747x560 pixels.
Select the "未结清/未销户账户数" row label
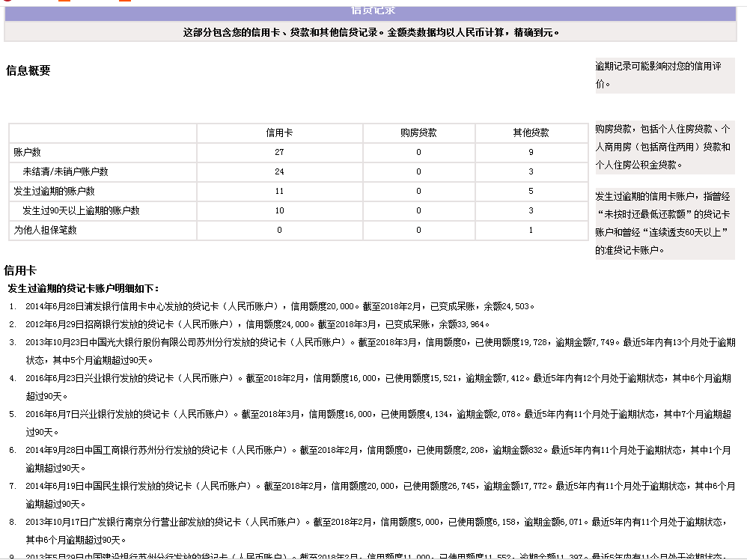click(x=65, y=171)
